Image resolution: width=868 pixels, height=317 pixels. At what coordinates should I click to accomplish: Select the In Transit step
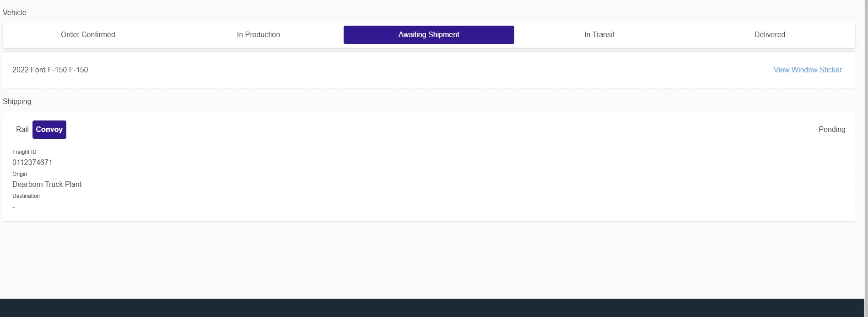pos(599,35)
